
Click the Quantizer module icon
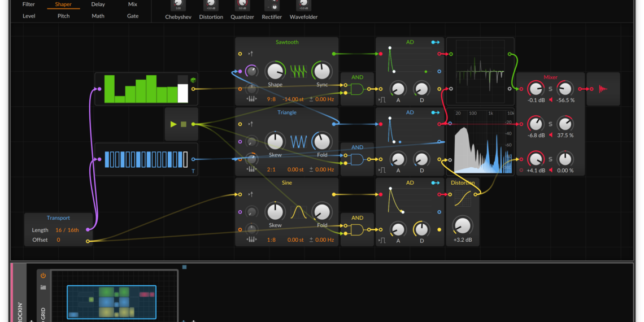coord(242,6)
